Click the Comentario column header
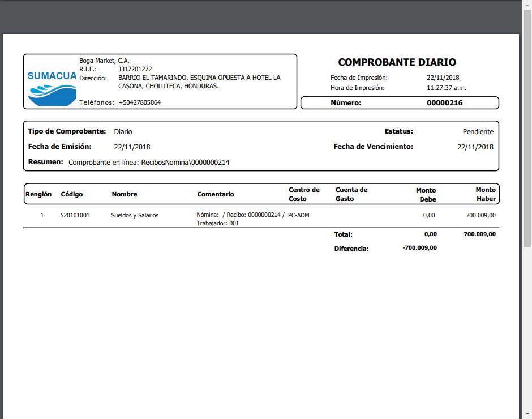This screenshot has height=419, width=532. tap(215, 194)
